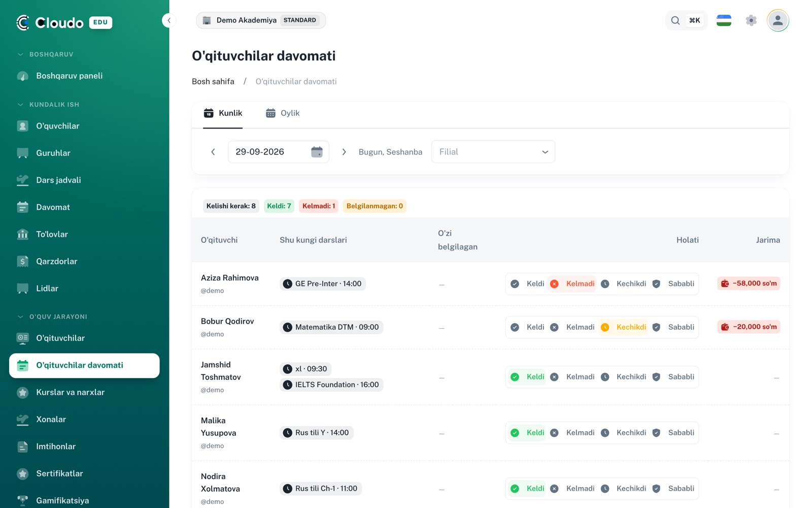Click the GE Pre-Inter · 14:00 lesson chip
Viewport: 812px width, 508px height.
click(323, 284)
